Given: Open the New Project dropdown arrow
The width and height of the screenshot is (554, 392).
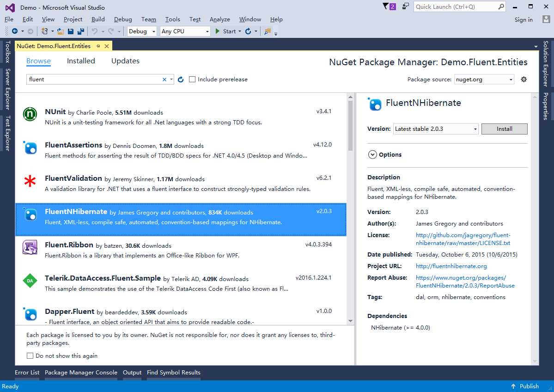Looking at the screenshot, I should 53,31.
